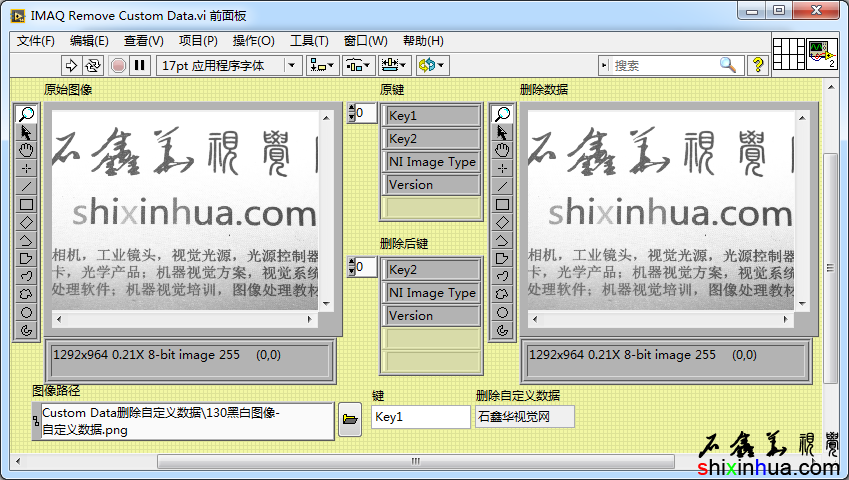Select Version in the 删除后键 array
Viewport: 849px width, 480px height.
(x=432, y=316)
